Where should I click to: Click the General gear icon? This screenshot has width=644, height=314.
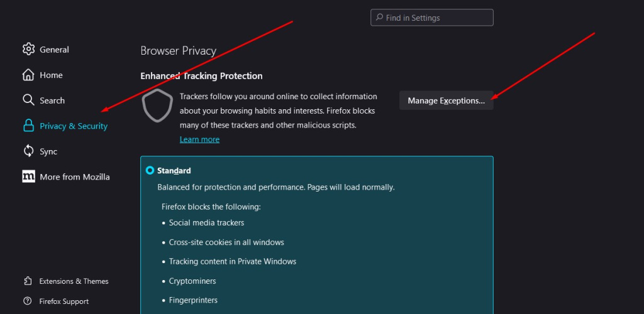[28, 49]
